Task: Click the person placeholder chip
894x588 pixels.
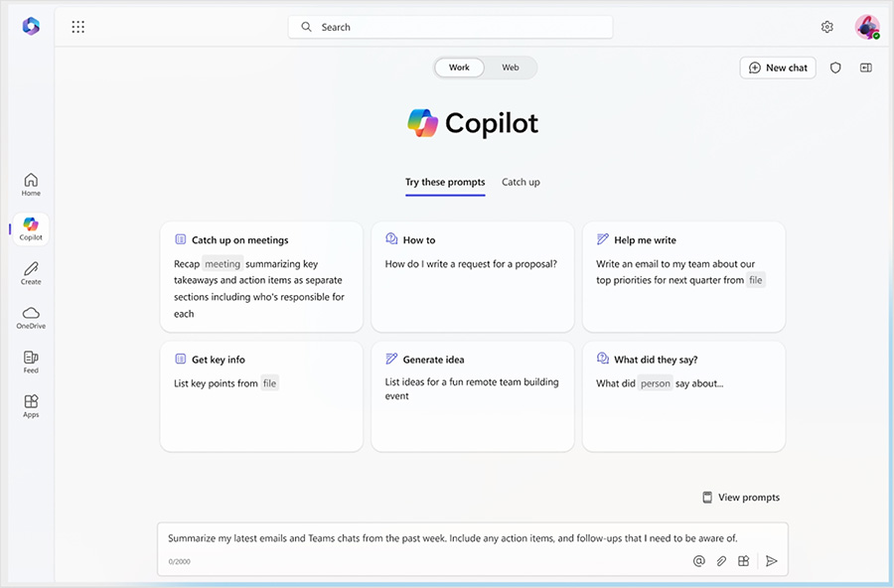Action: pos(656,383)
